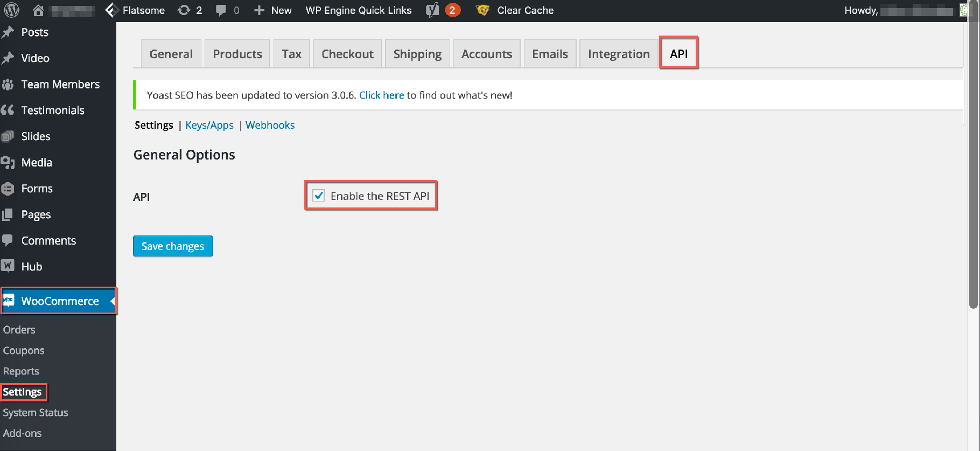
Task: Click the Yoast SEO icon in toolbar
Action: 432,10
